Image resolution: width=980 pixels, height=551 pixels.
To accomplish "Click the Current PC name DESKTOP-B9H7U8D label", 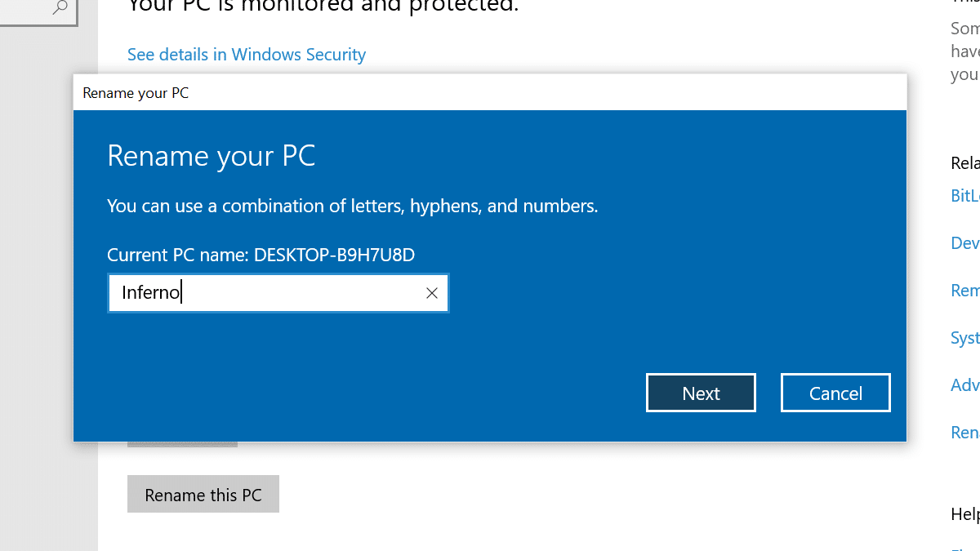I will click(261, 255).
